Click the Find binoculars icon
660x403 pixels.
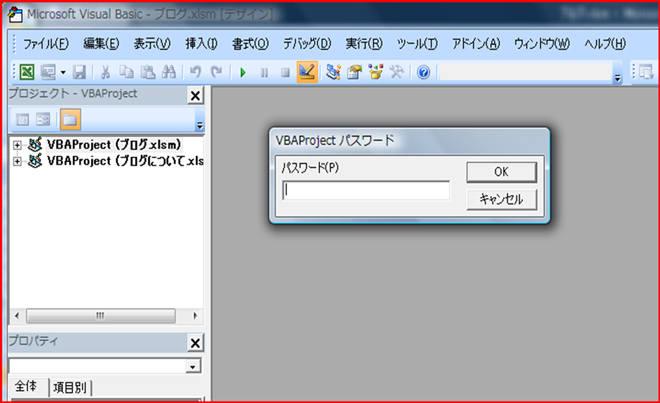pos(169,72)
